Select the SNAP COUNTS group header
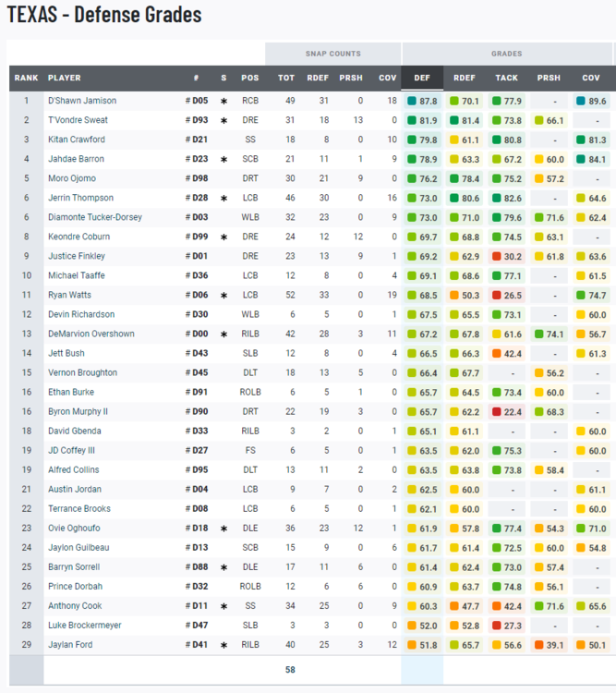 pos(332,54)
